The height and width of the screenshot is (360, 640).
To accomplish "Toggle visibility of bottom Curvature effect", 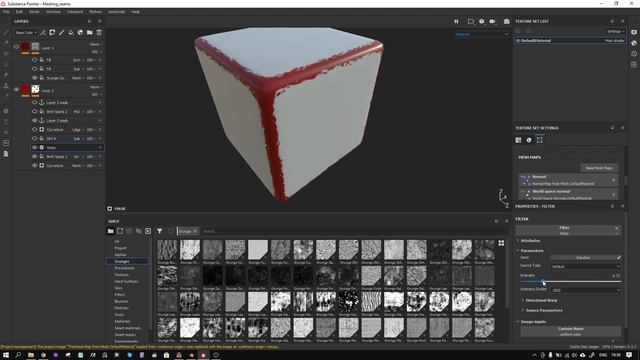I will [x=35, y=165].
